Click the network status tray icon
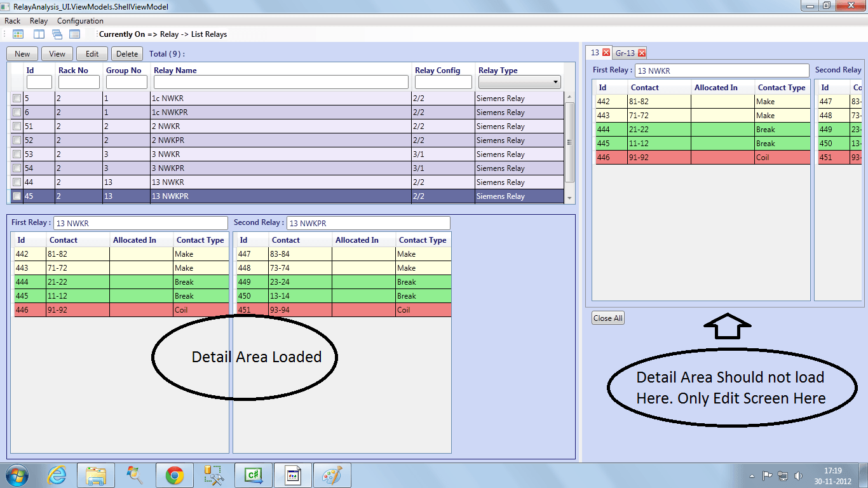Viewport: 868px width, 488px height. [x=783, y=476]
